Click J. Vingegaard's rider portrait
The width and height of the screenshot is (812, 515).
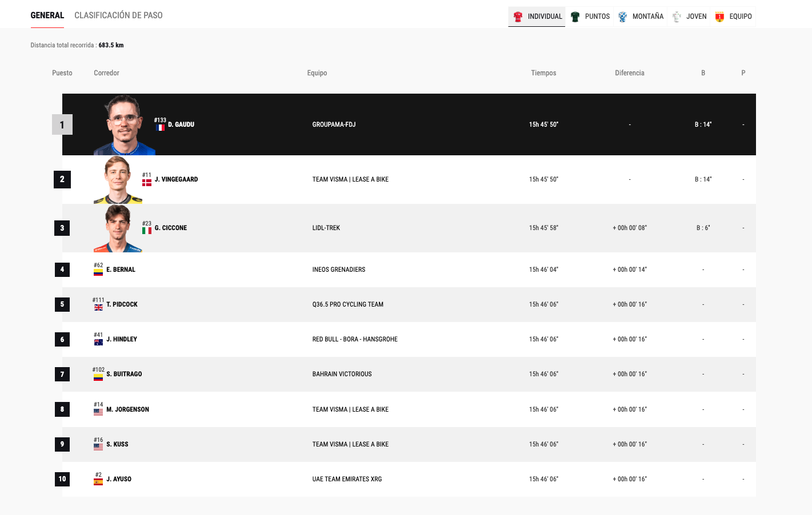pyautogui.click(x=118, y=180)
